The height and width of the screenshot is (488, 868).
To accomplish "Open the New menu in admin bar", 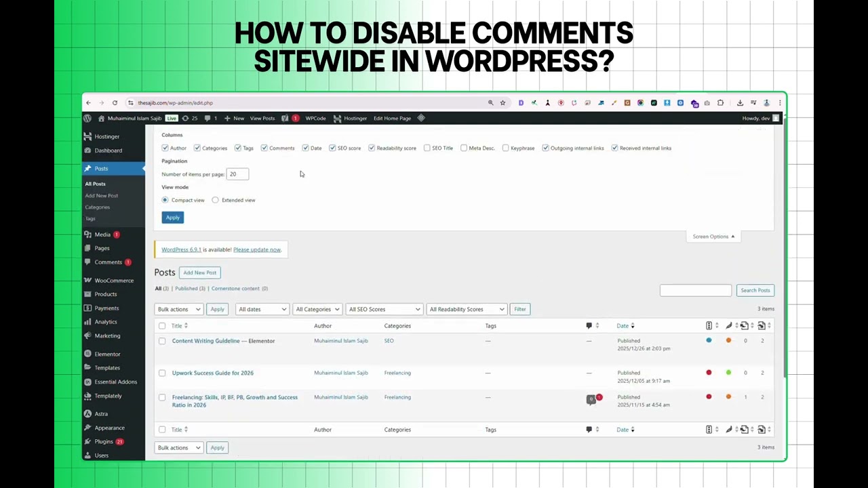I will pyautogui.click(x=234, y=118).
